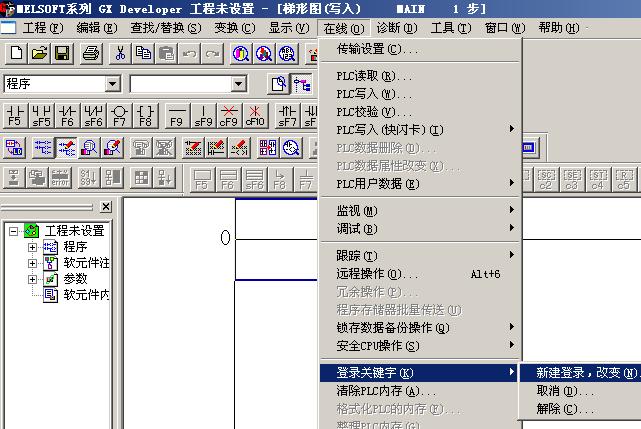Delete vertical line with cF10 icon

(255, 116)
